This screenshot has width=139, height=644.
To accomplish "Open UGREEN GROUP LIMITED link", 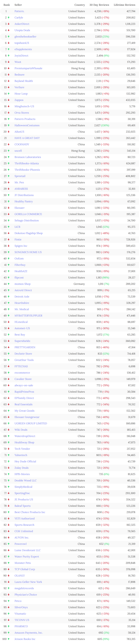I will pyautogui.click(x=31, y=424).
